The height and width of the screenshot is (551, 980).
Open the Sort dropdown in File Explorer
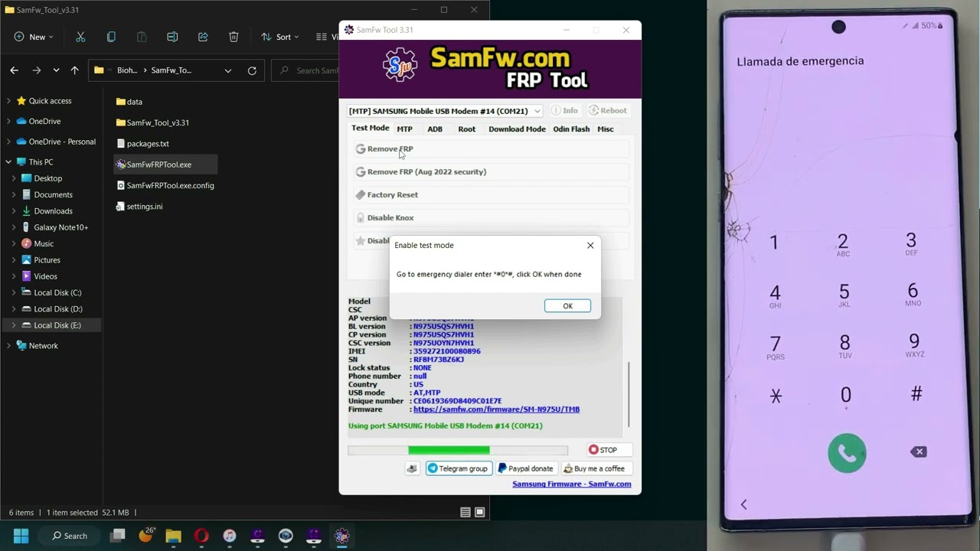point(280,37)
